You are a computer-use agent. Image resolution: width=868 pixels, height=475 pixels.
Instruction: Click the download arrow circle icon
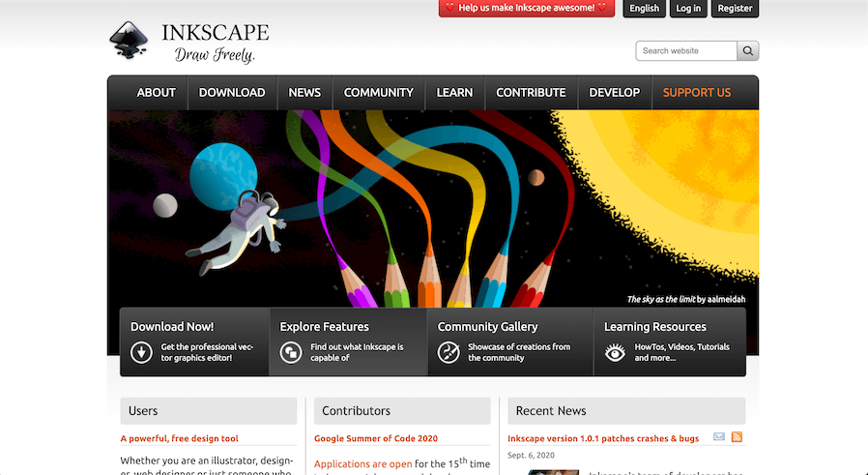(x=141, y=352)
